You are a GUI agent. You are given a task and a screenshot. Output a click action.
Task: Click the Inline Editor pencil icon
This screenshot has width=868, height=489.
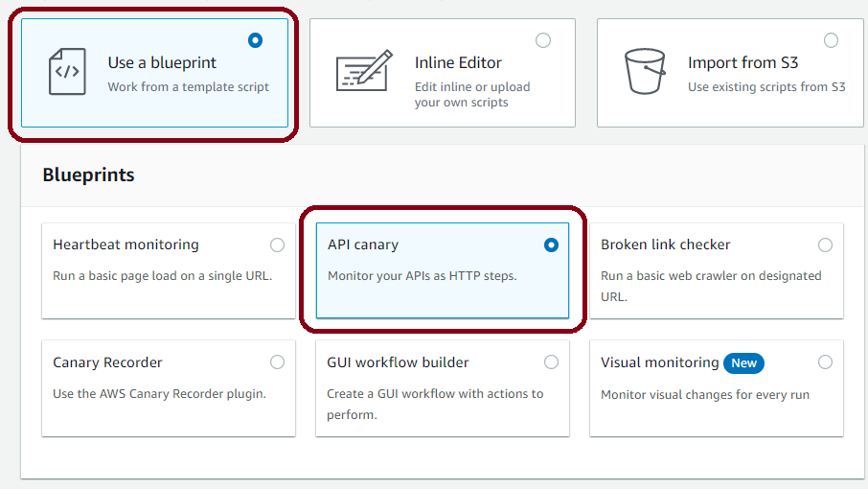pyautogui.click(x=364, y=70)
